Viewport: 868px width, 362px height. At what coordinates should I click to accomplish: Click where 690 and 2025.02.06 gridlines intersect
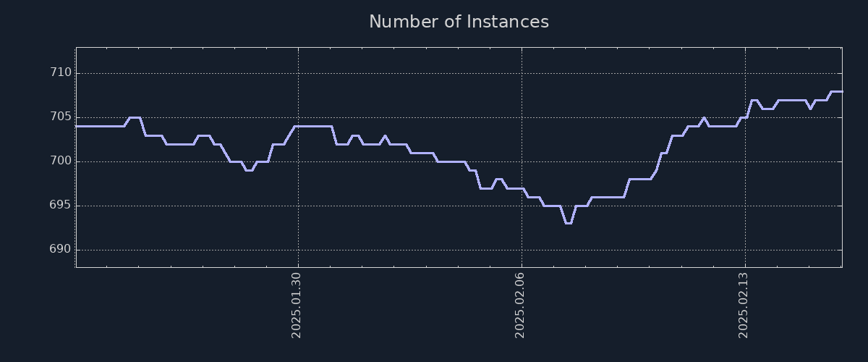click(x=522, y=250)
